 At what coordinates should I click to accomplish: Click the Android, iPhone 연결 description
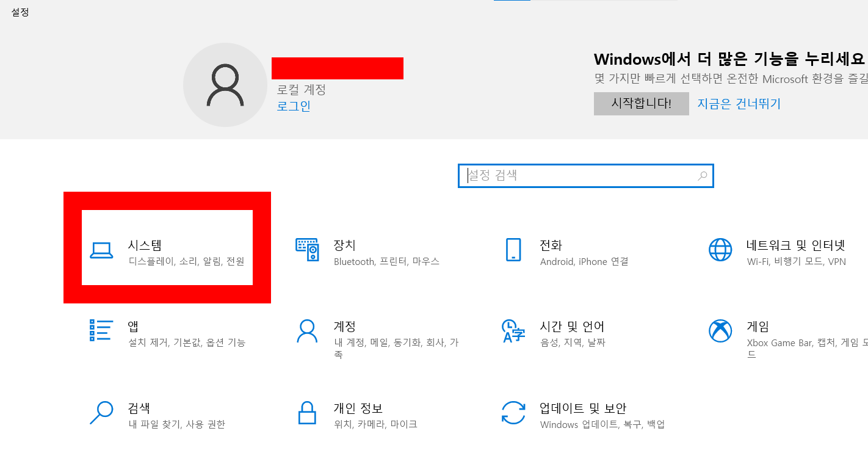pyautogui.click(x=585, y=261)
